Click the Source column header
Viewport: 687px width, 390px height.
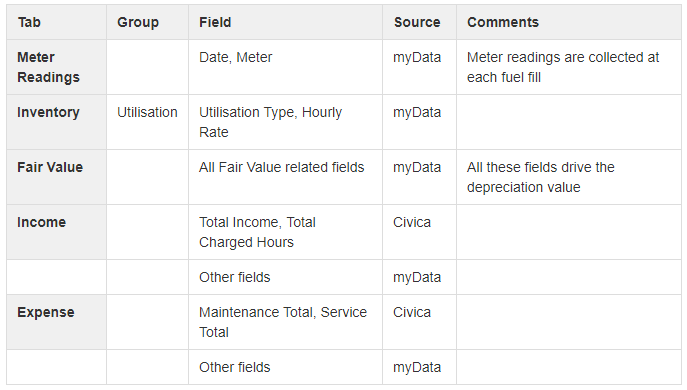417,22
